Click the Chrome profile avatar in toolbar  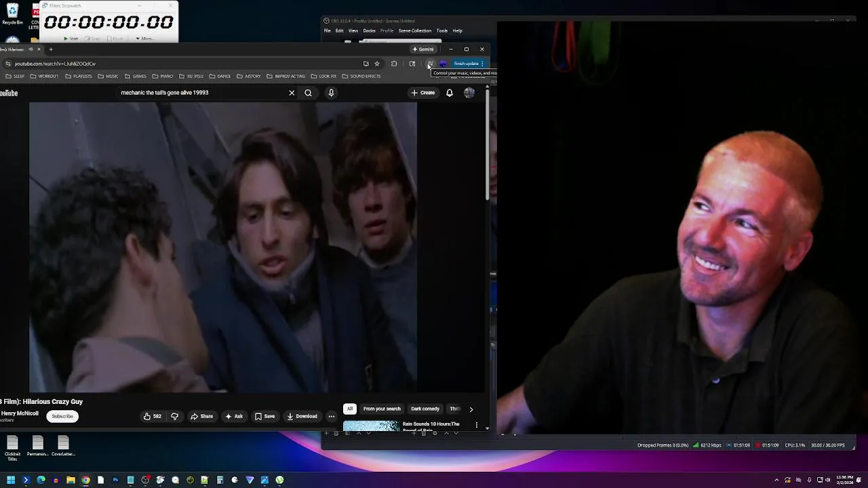pyautogui.click(x=443, y=64)
